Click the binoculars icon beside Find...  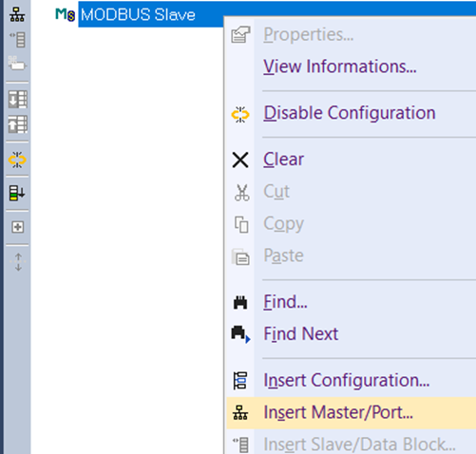(240, 302)
